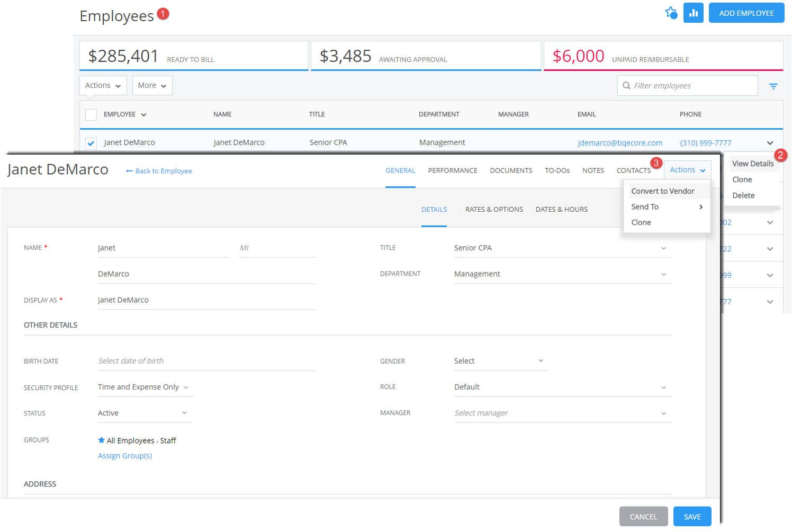Sort by the EMPLOYEE column header arrow
792x532 pixels.
click(143, 115)
